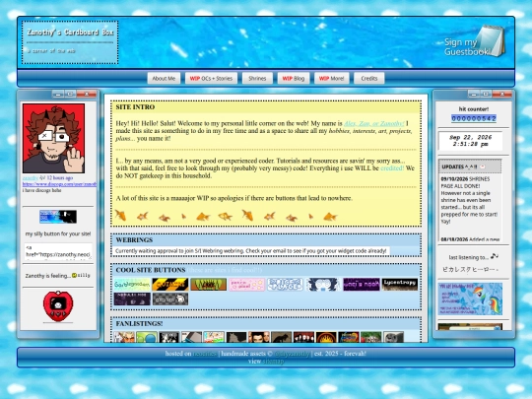Click the music note beside last listening
532x399 pixels.
click(495, 256)
